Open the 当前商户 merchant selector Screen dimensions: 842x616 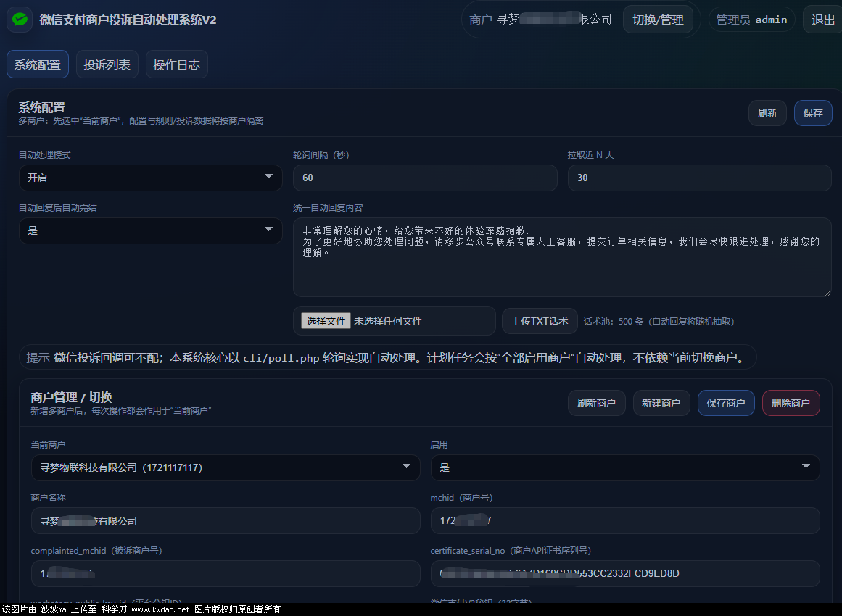(225, 467)
